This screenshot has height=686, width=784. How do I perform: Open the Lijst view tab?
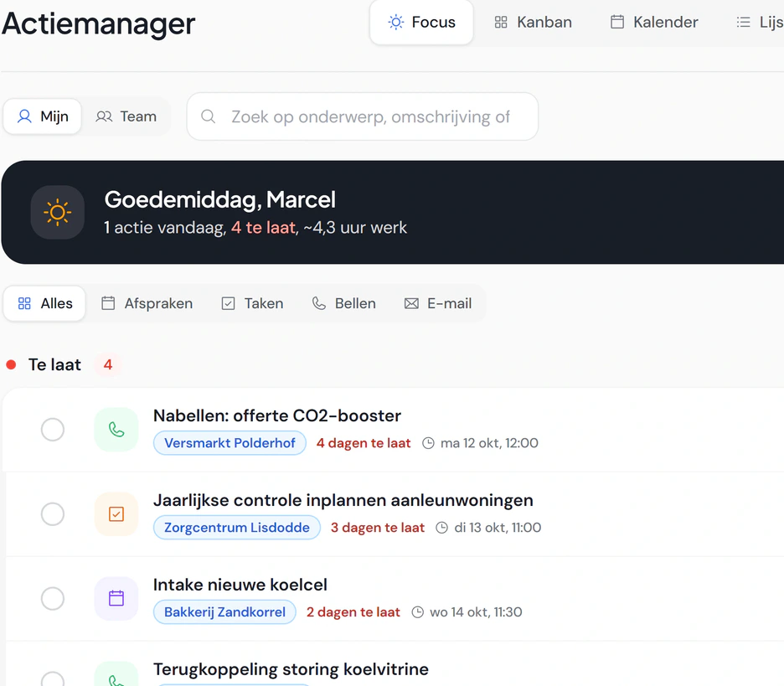pyautogui.click(x=760, y=23)
